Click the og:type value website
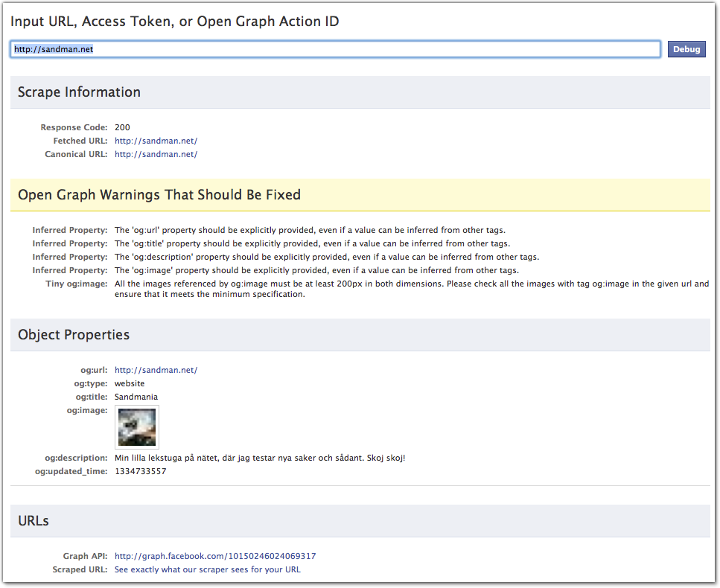This screenshot has height=588, width=720. 130,383
